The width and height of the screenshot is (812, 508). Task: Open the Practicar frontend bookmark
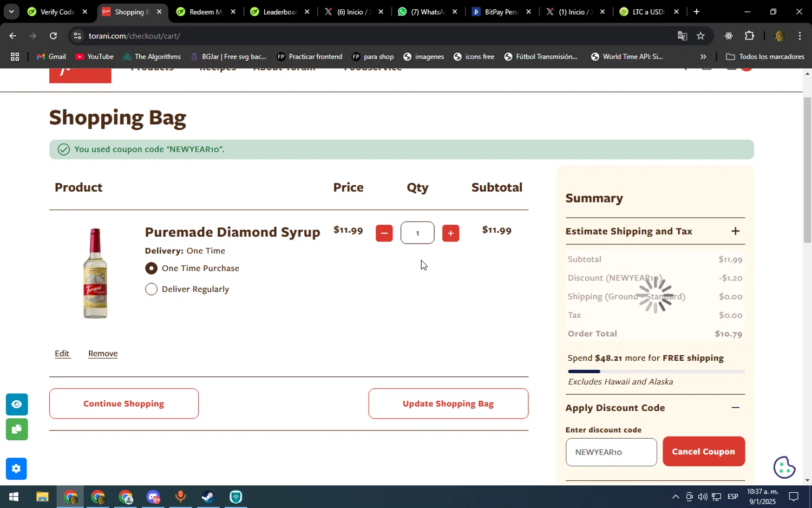pyautogui.click(x=309, y=56)
